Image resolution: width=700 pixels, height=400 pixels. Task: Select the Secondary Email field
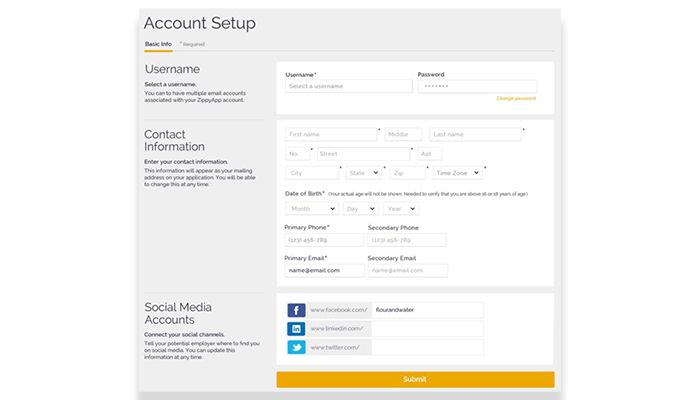(x=408, y=271)
